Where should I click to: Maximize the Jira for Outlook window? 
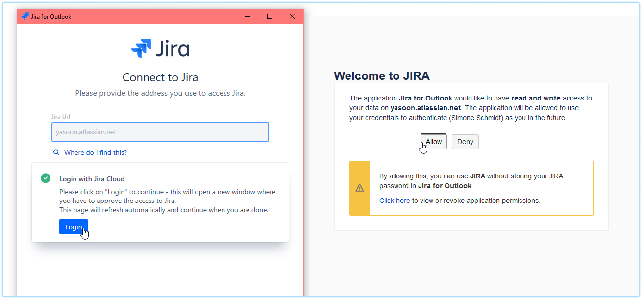270,16
